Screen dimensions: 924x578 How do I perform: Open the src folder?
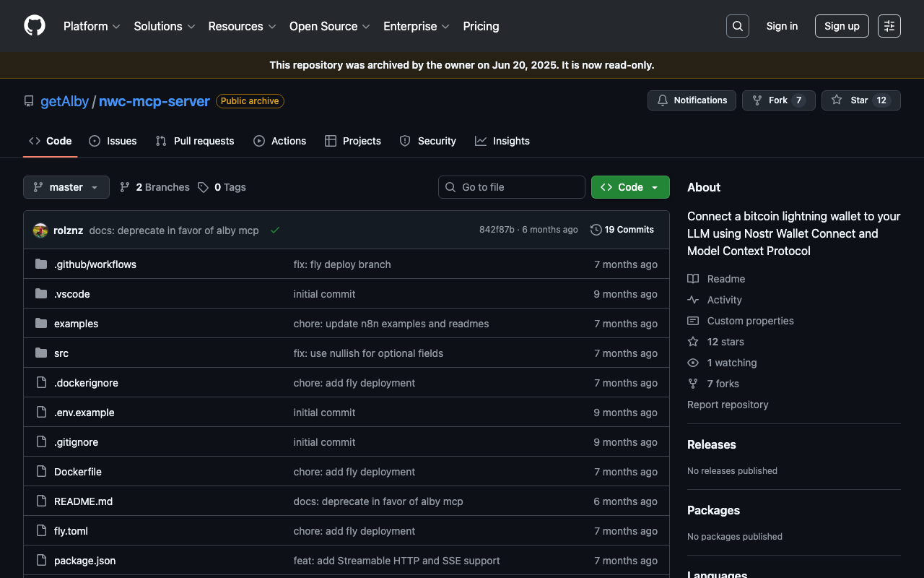click(61, 353)
